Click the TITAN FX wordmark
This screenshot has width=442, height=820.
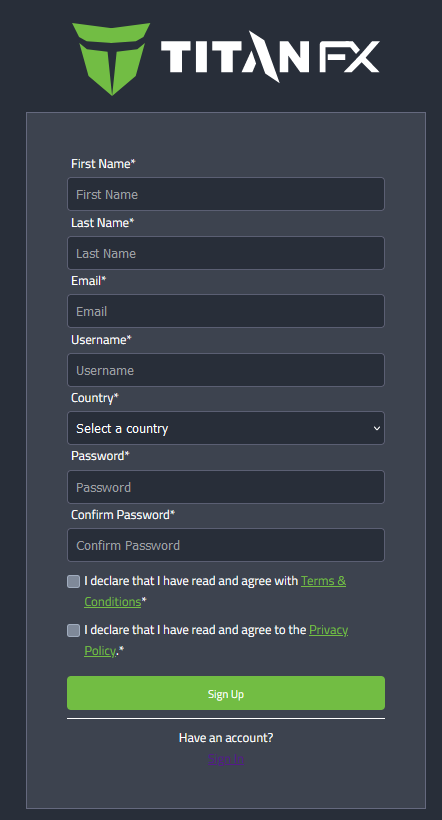270,56
